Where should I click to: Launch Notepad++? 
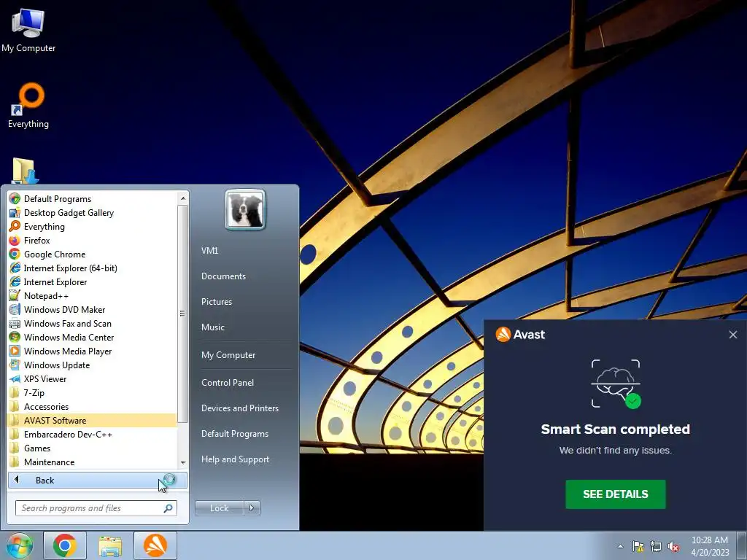point(93,296)
